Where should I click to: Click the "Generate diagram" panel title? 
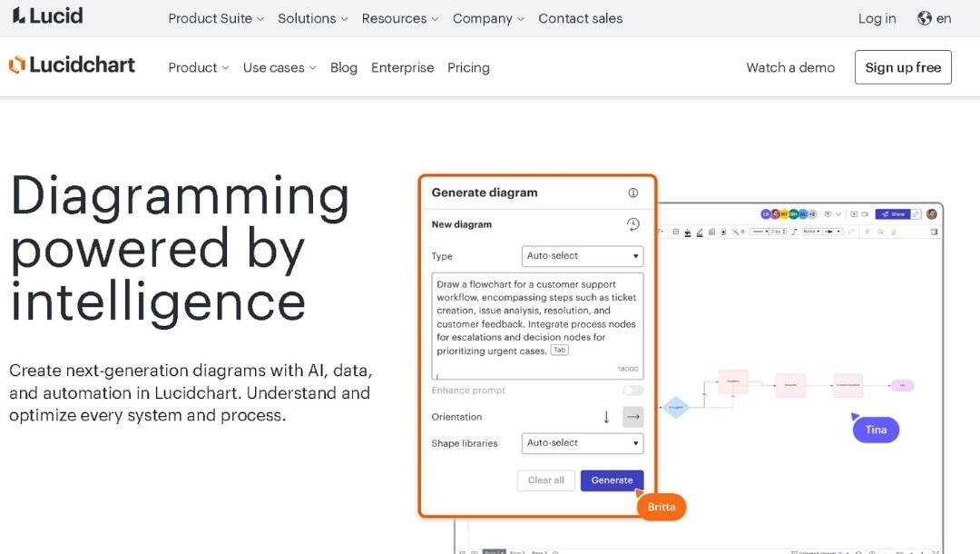(485, 193)
